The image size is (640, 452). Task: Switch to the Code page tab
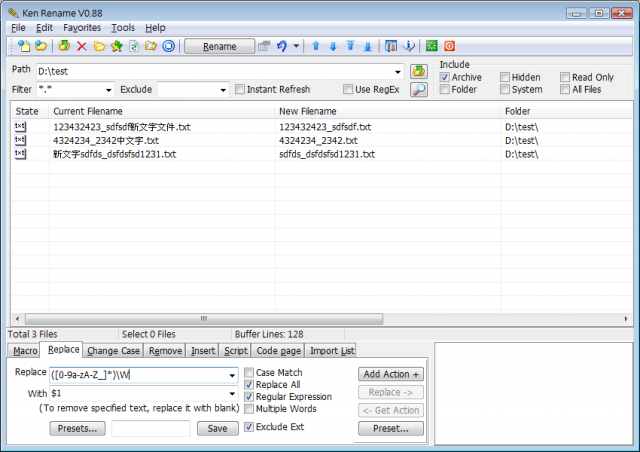(x=279, y=351)
